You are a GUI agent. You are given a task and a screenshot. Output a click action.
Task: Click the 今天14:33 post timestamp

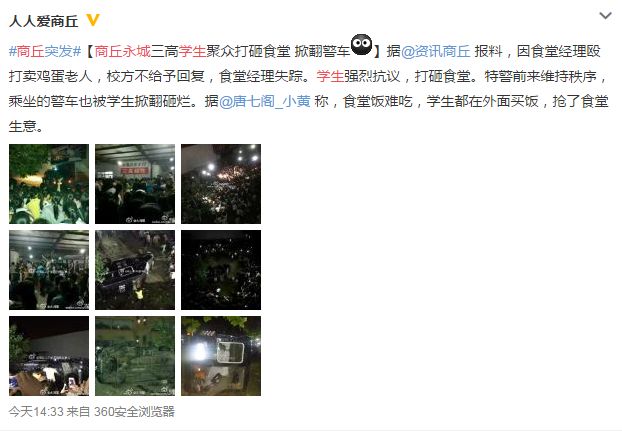click(36, 411)
